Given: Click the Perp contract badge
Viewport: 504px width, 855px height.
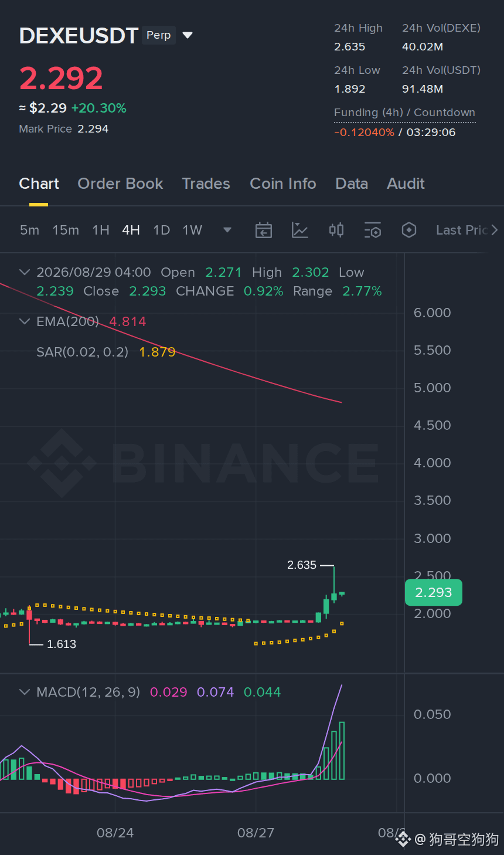Looking at the screenshot, I should point(159,35).
